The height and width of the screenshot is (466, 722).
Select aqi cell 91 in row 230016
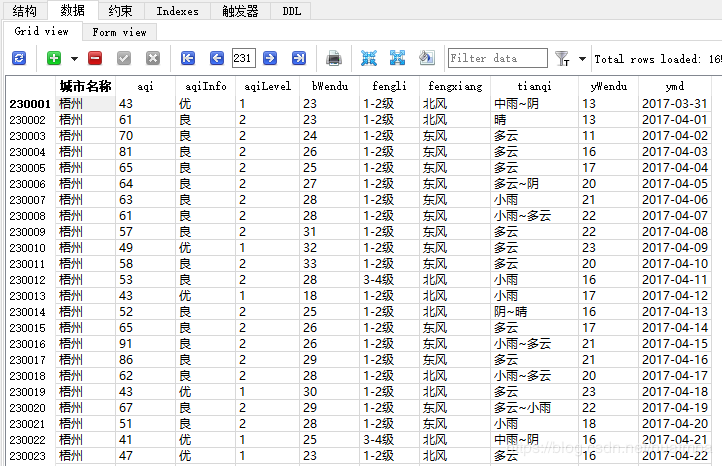146,344
